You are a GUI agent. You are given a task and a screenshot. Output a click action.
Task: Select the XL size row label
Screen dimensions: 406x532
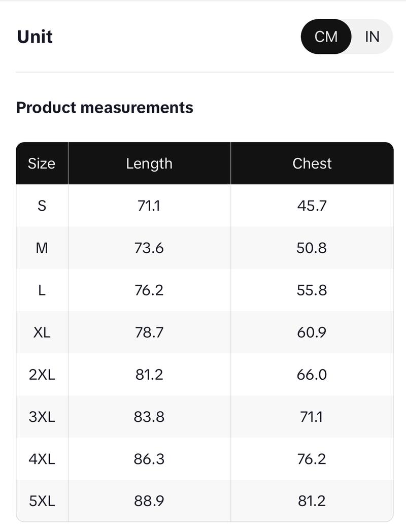(x=42, y=332)
